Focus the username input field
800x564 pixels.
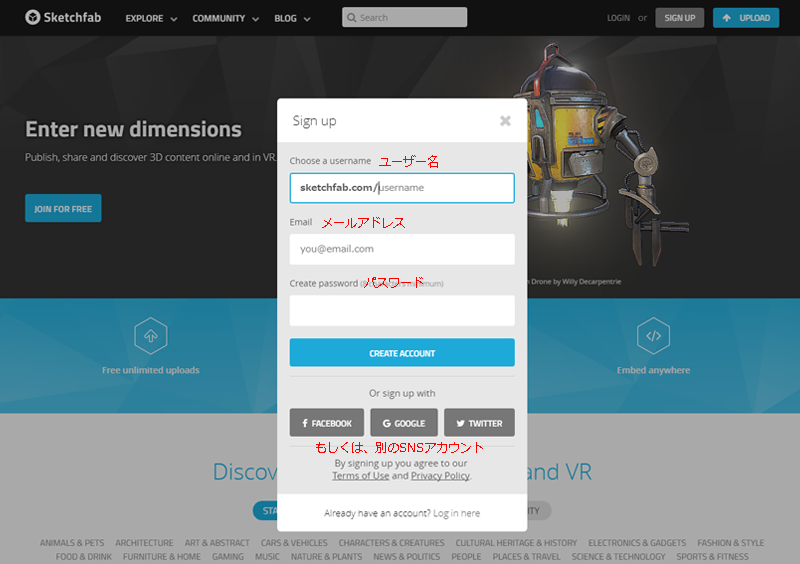click(x=402, y=188)
